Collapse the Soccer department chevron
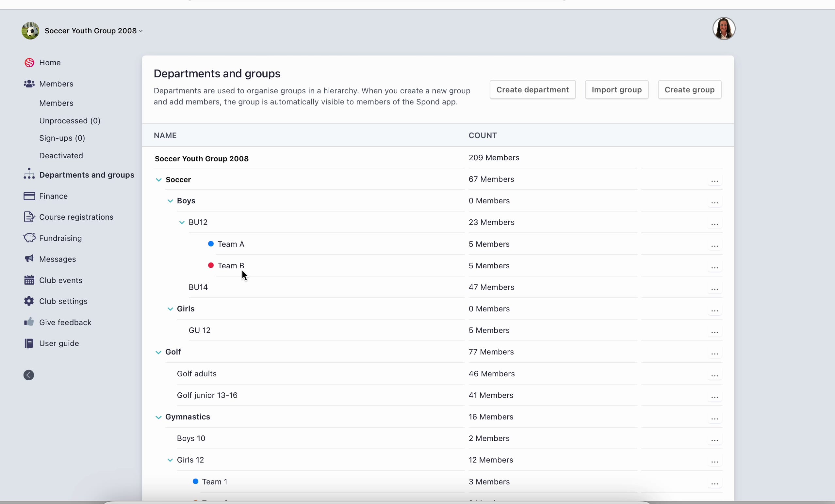This screenshot has height=504, width=835. click(158, 180)
